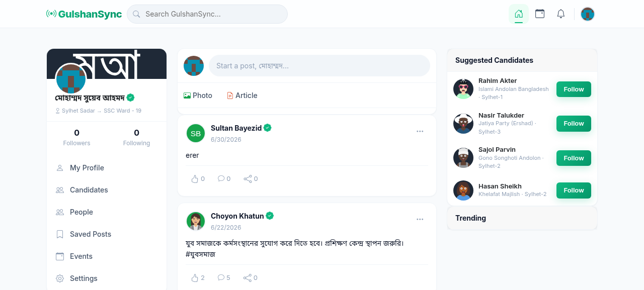Open user avatar menu in top bar

pos(588,14)
